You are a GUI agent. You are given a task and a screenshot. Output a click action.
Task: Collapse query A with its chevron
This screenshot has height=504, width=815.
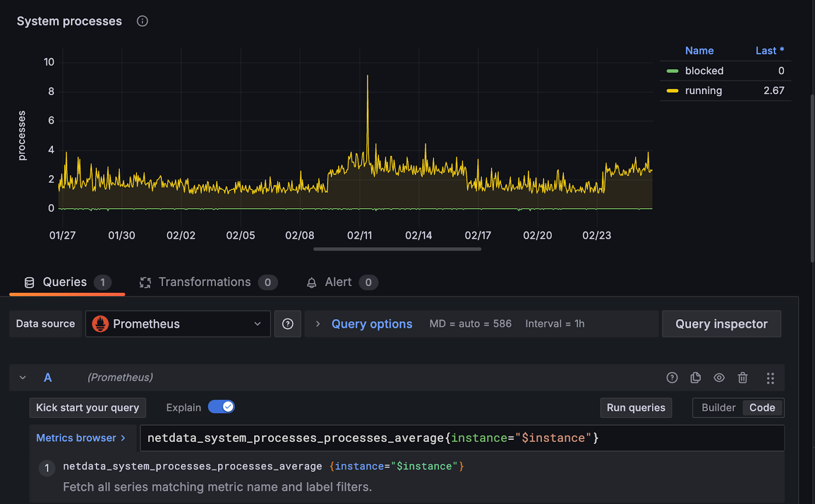pos(22,378)
